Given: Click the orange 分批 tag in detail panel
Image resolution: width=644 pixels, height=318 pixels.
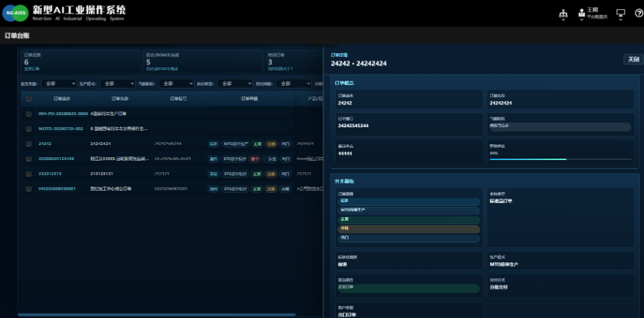Looking at the screenshot, I should tap(409, 229).
